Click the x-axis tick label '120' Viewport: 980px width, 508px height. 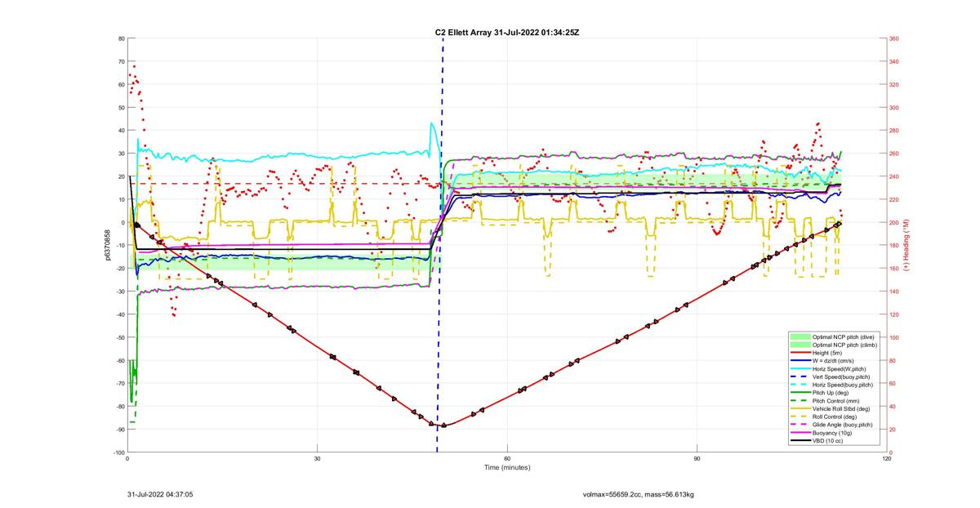click(887, 458)
